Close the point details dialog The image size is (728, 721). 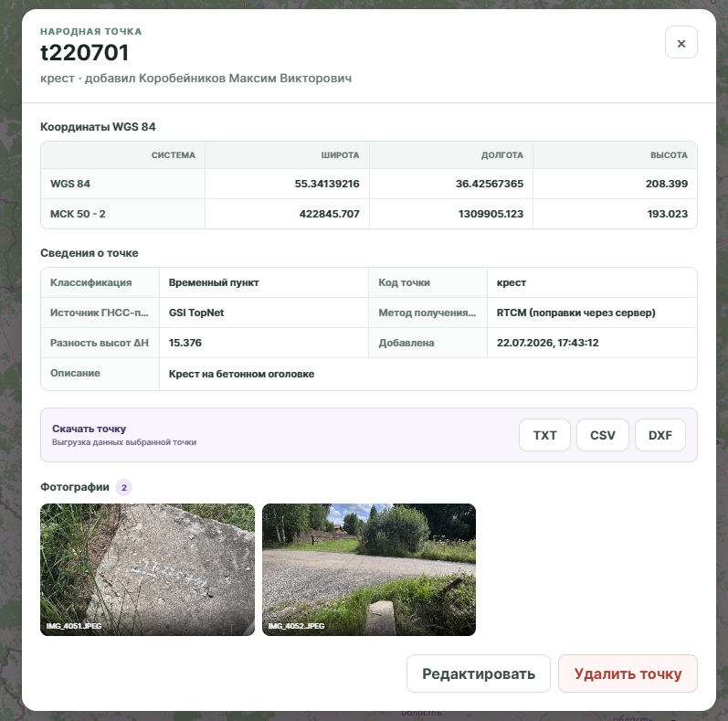pos(681,43)
